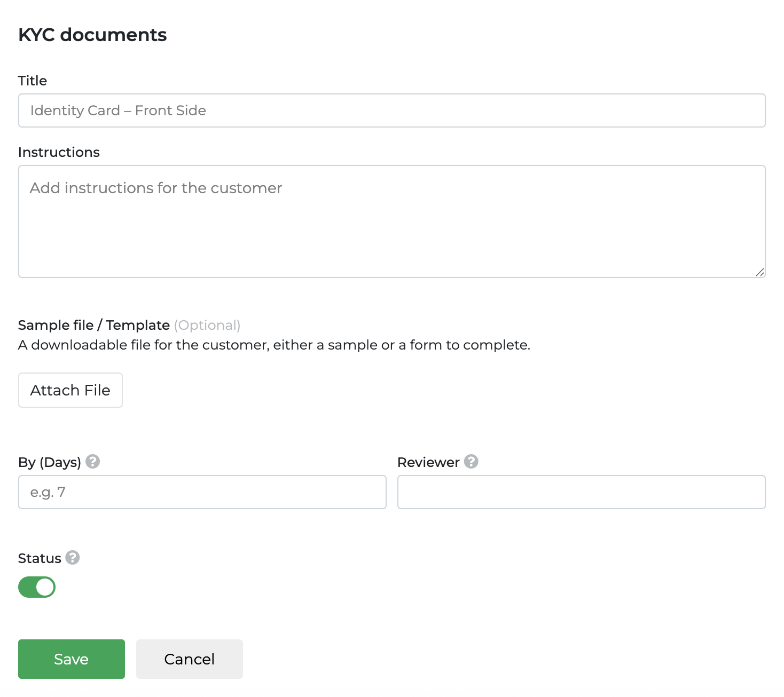Click the KYC documents heading
The image size is (784, 697).
point(92,35)
